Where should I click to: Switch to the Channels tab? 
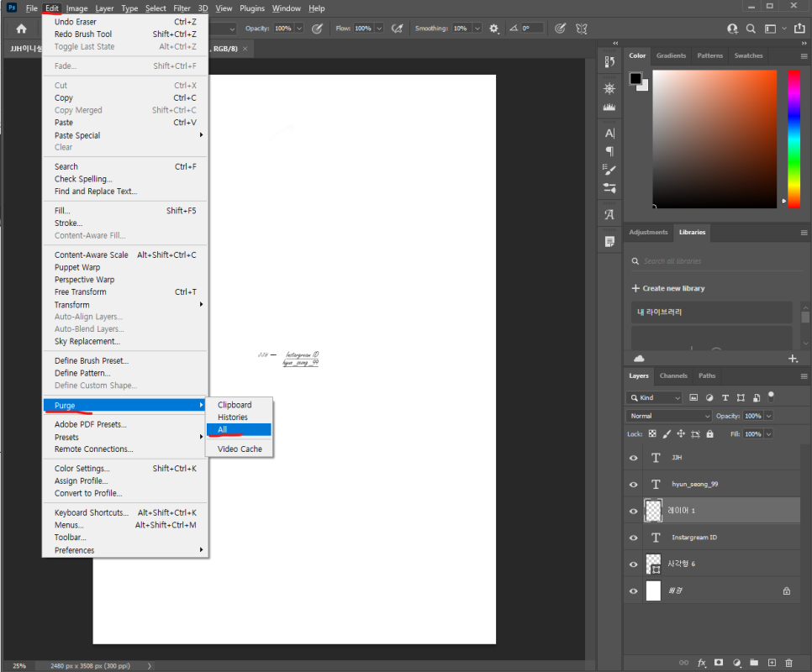(673, 375)
